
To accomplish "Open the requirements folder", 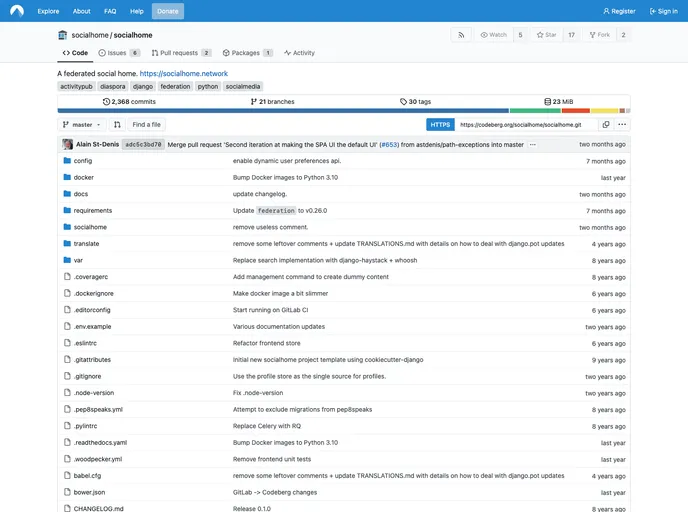I will pos(93,211).
